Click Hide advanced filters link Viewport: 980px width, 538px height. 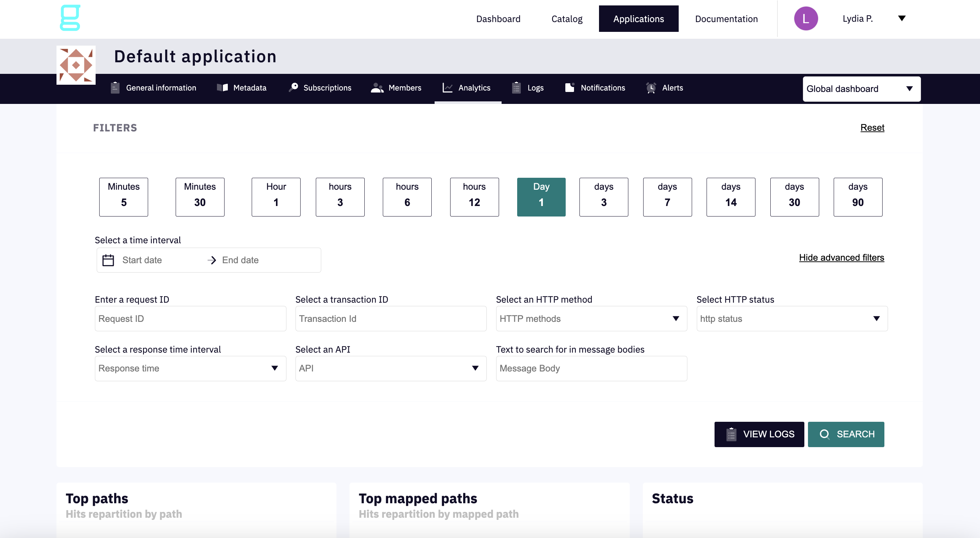841,258
